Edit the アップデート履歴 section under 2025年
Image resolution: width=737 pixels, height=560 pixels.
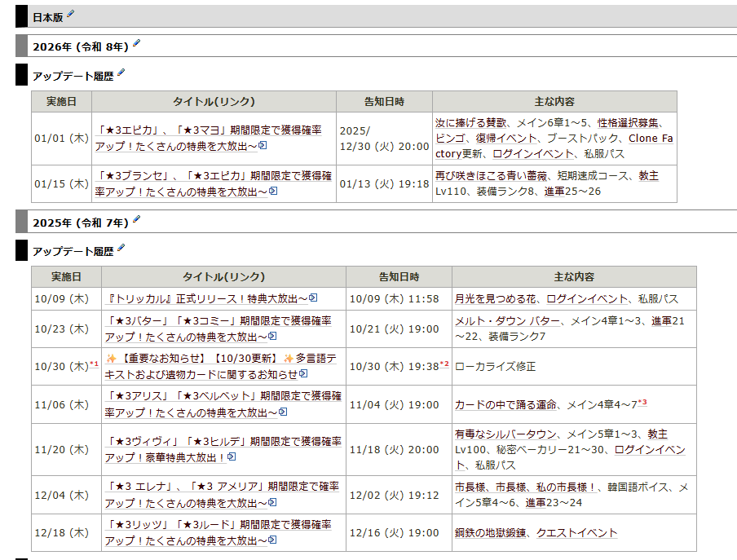click(121, 248)
